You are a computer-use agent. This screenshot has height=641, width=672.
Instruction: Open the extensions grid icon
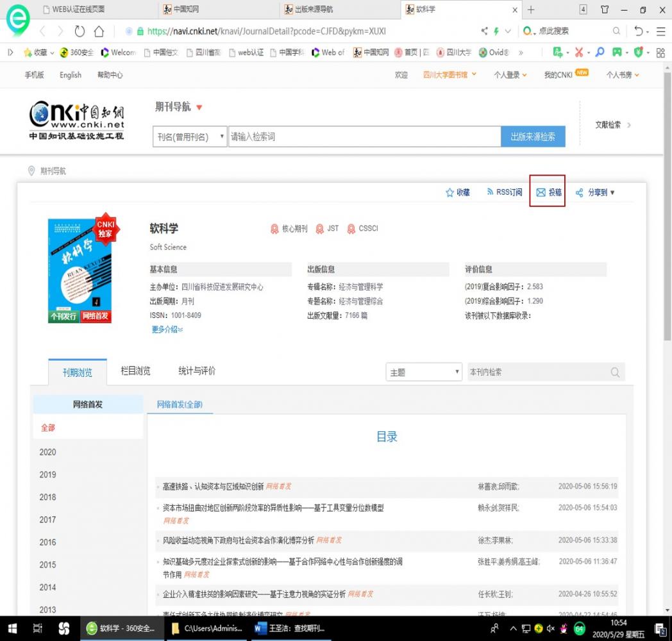pos(660,53)
